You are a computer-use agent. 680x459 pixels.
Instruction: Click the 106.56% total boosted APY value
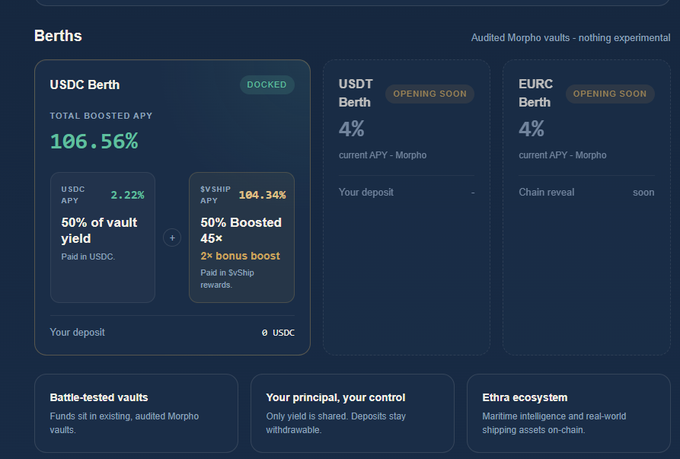coord(94,141)
